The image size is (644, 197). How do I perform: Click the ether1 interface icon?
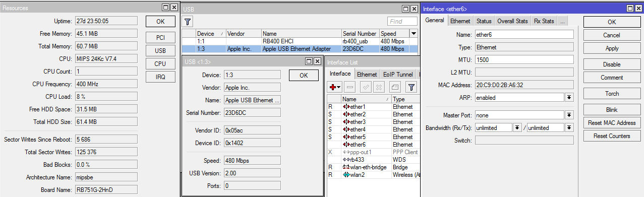346,107
